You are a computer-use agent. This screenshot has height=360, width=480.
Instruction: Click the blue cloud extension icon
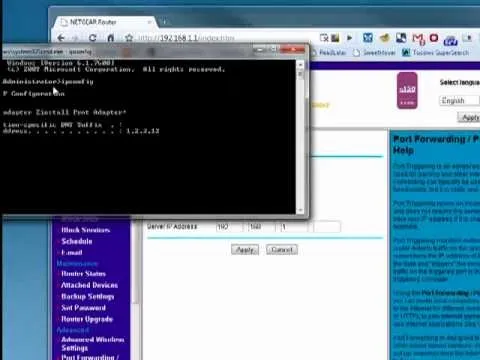[450, 40]
